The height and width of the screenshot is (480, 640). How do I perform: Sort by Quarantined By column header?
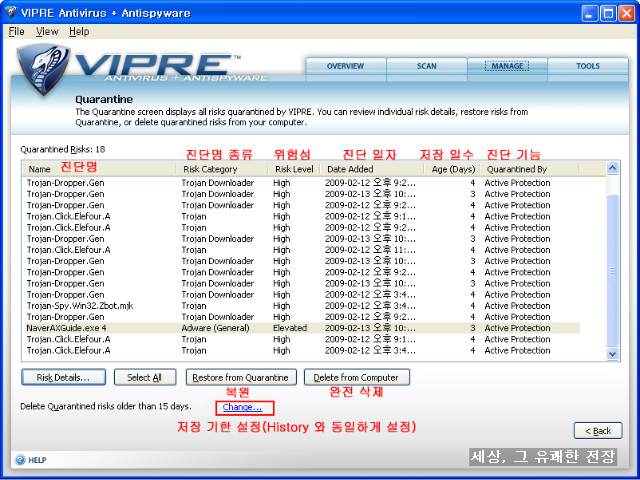tap(529, 169)
